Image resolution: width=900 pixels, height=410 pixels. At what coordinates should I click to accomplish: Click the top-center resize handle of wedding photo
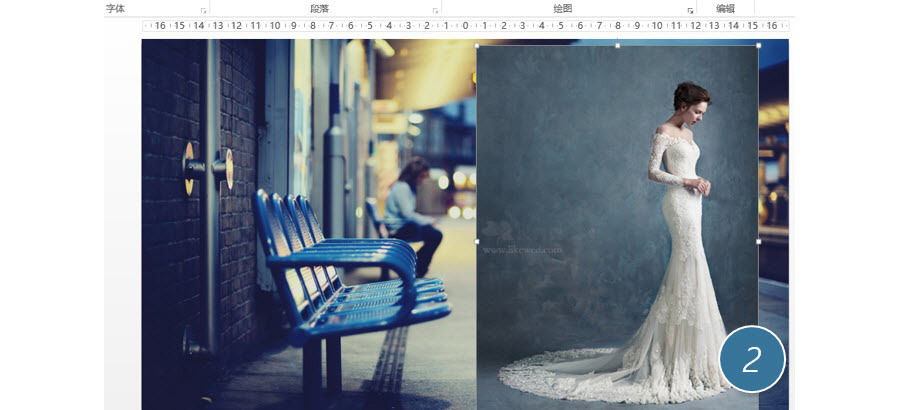[x=617, y=45]
